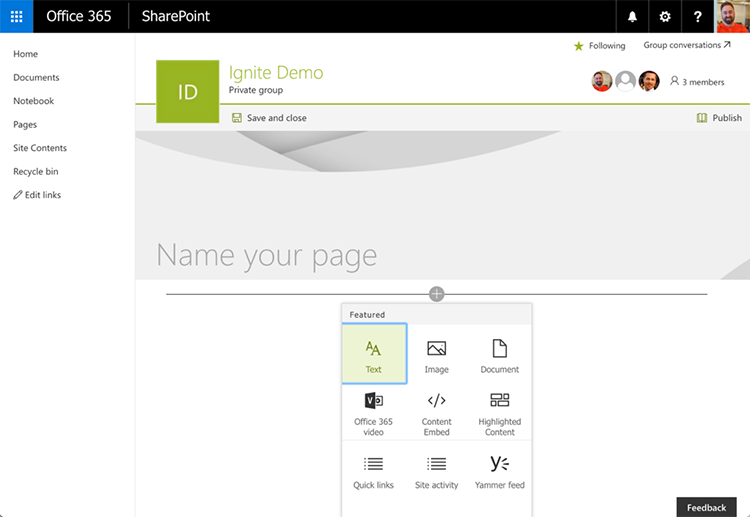Open the Feedback button
This screenshot has width=750, height=517.
706,507
